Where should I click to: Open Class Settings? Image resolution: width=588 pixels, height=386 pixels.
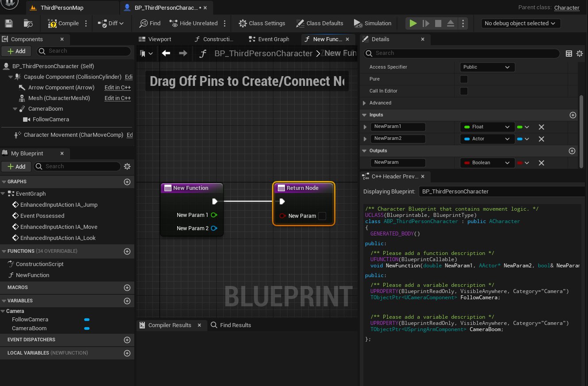(262, 23)
